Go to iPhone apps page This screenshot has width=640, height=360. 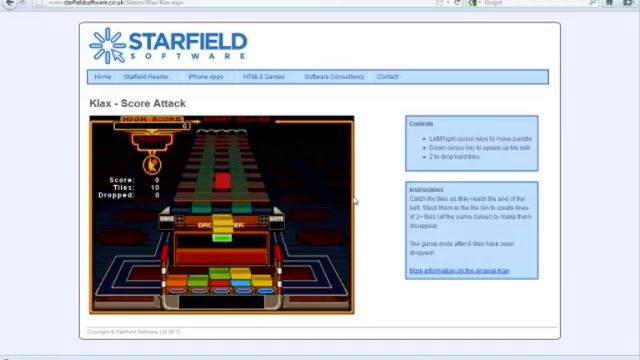pyautogui.click(x=206, y=77)
